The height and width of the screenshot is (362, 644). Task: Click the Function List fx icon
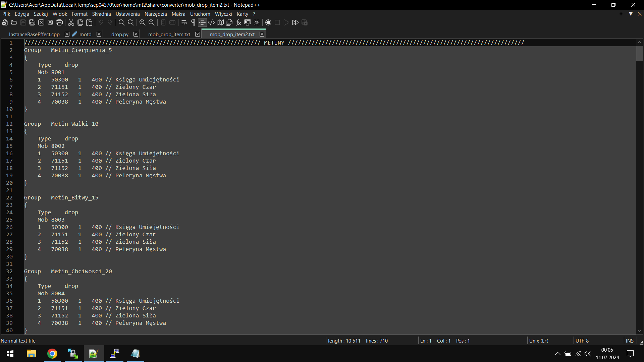point(238,22)
